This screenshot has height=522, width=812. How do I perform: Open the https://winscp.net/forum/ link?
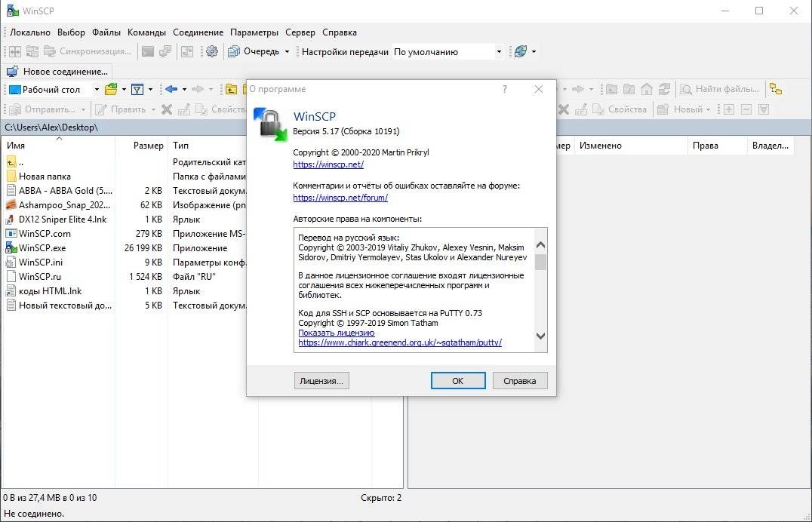pos(340,198)
